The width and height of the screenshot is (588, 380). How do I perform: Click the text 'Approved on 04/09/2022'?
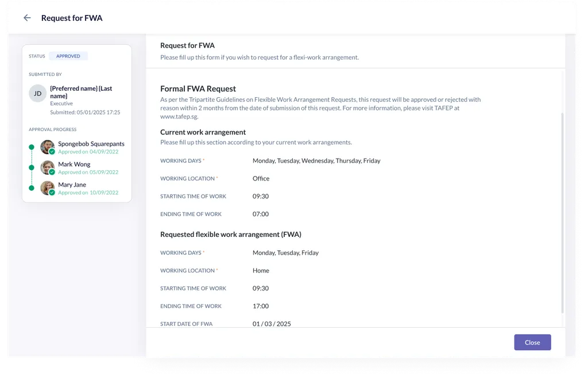click(88, 152)
